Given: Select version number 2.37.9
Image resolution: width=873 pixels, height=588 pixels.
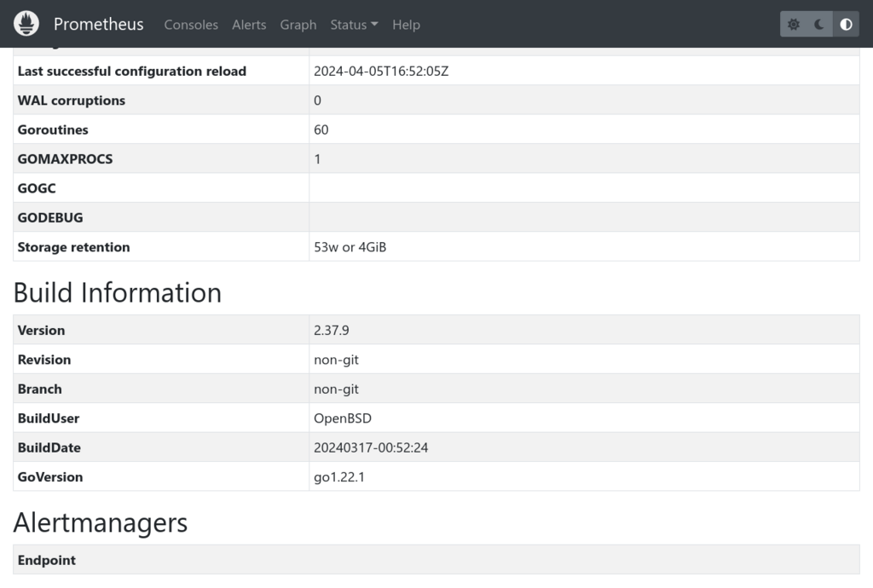Looking at the screenshot, I should [332, 331].
